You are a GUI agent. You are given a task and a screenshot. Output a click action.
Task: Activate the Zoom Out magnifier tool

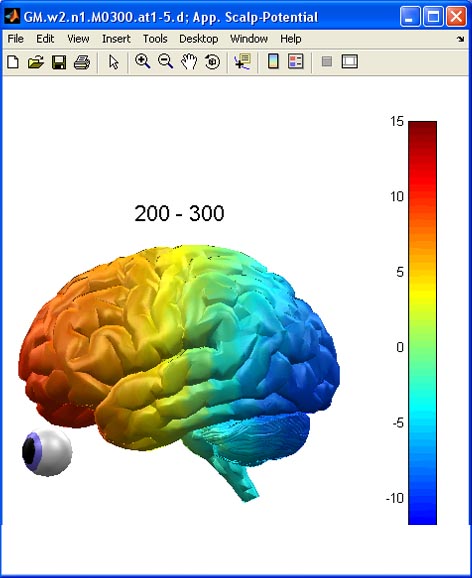165,62
